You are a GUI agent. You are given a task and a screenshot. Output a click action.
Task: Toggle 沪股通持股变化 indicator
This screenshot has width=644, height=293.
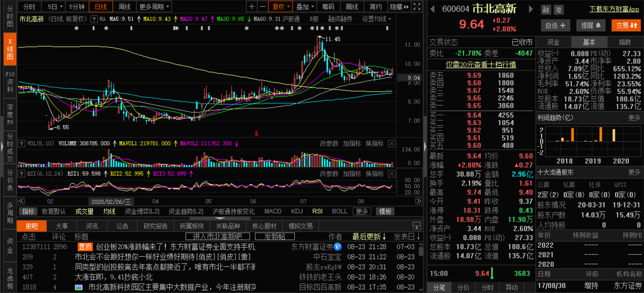(x=233, y=211)
